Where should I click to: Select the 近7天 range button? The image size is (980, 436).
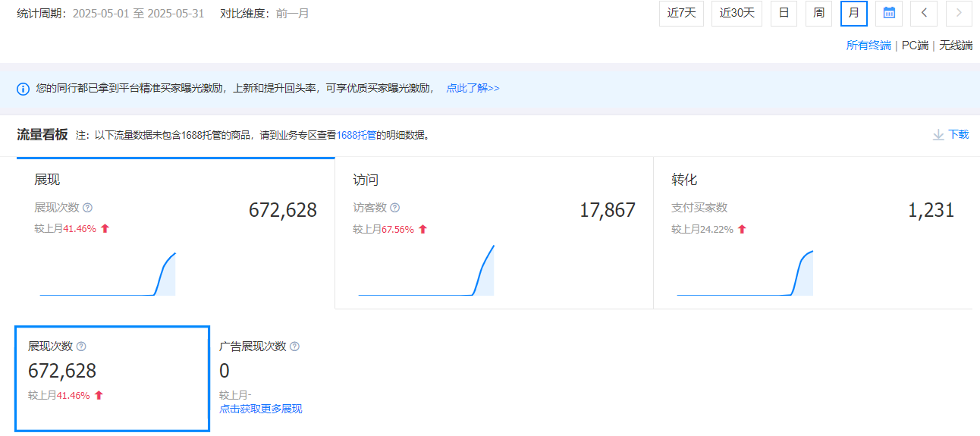(681, 13)
